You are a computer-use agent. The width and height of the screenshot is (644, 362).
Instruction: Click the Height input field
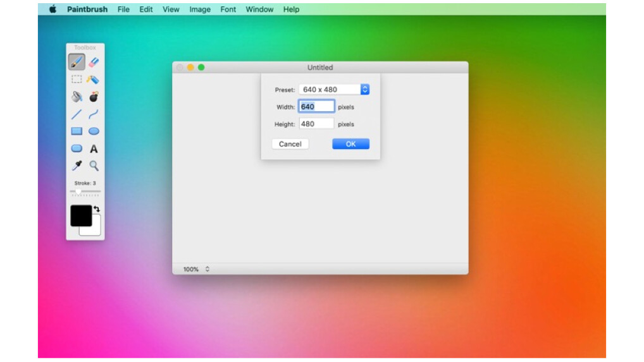[316, 124]
